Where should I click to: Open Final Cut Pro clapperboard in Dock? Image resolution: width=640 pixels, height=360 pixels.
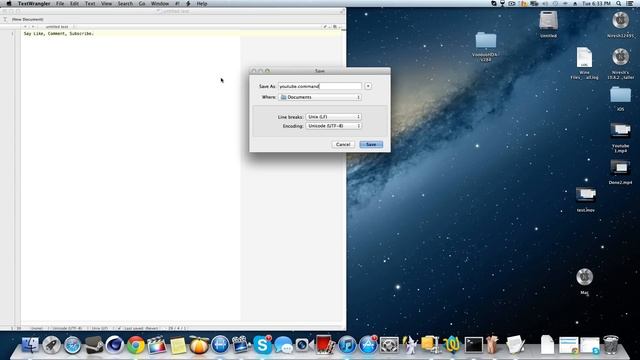(157, 345)
